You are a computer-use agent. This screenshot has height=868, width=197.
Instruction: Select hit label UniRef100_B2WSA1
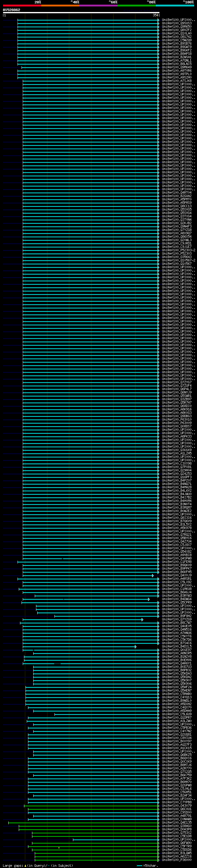(177, 57)
